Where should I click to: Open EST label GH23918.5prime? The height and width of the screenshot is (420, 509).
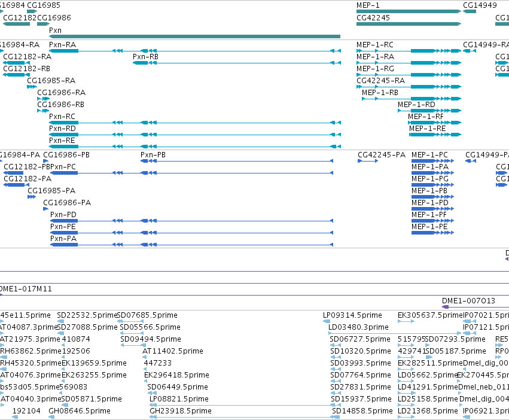(181, 410)
